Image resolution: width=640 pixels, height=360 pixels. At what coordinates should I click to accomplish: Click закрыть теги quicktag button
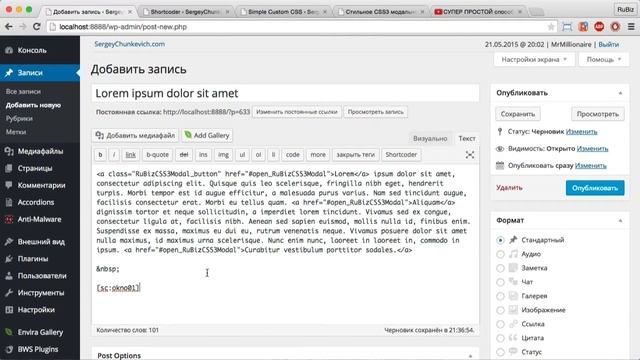tap(356, 155)
